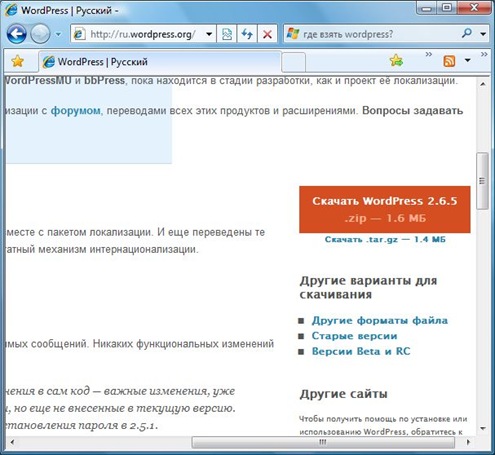
Task: Expand the address bar URL dropdown
Action: coord(209,34)
